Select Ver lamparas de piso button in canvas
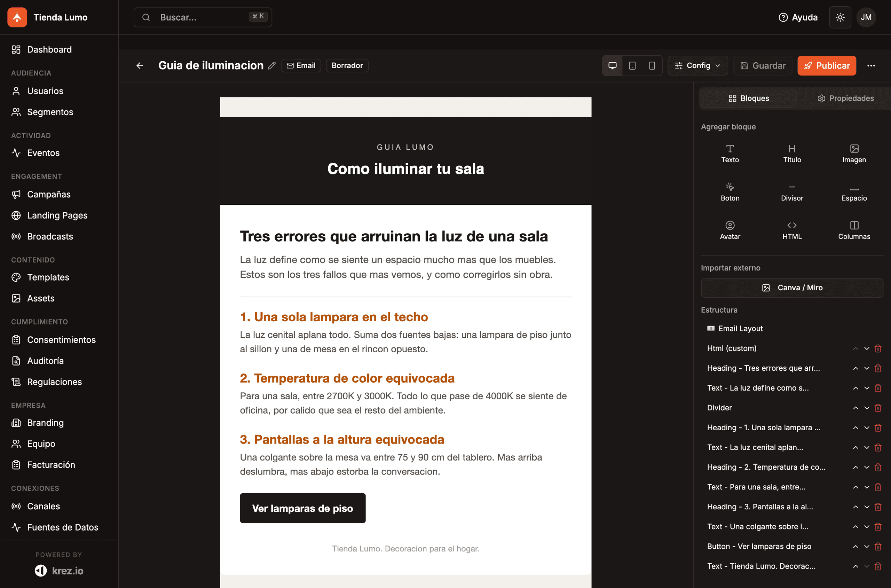Image resolution: width=891 pixels, height=588 pixels. (x=302, y=508)
